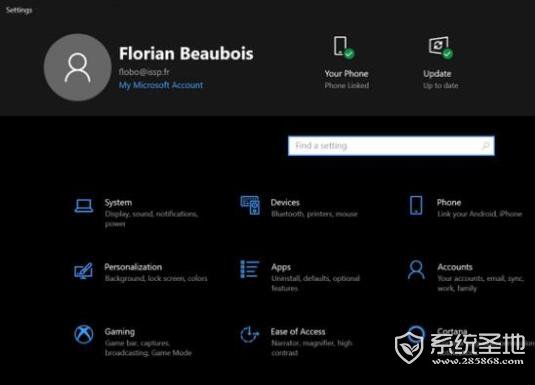Click the System laptop icon
Screen dimensions: 535x385
[x=84, y=206]
